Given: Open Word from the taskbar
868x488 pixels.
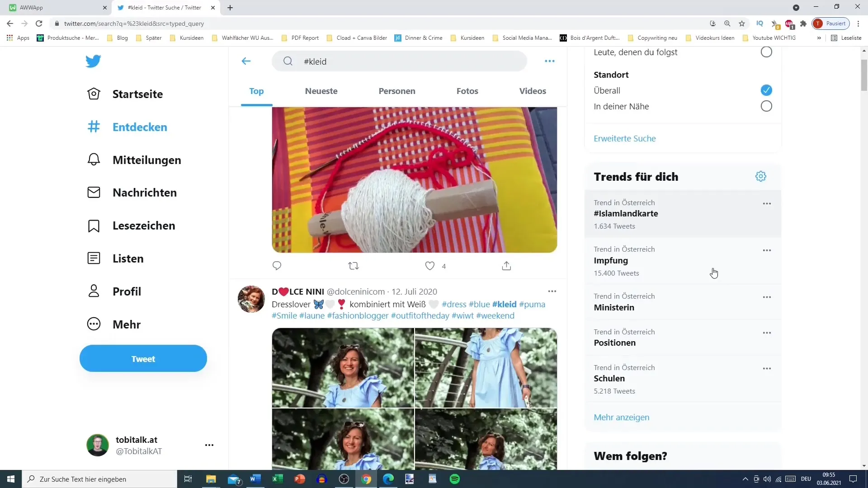Looking at the screenshot, I should 255,479.
